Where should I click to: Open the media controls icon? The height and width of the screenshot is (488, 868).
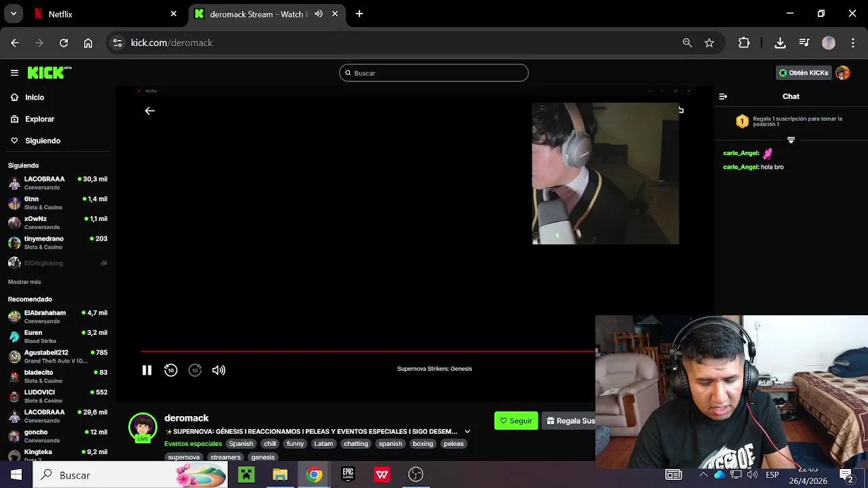804,43
